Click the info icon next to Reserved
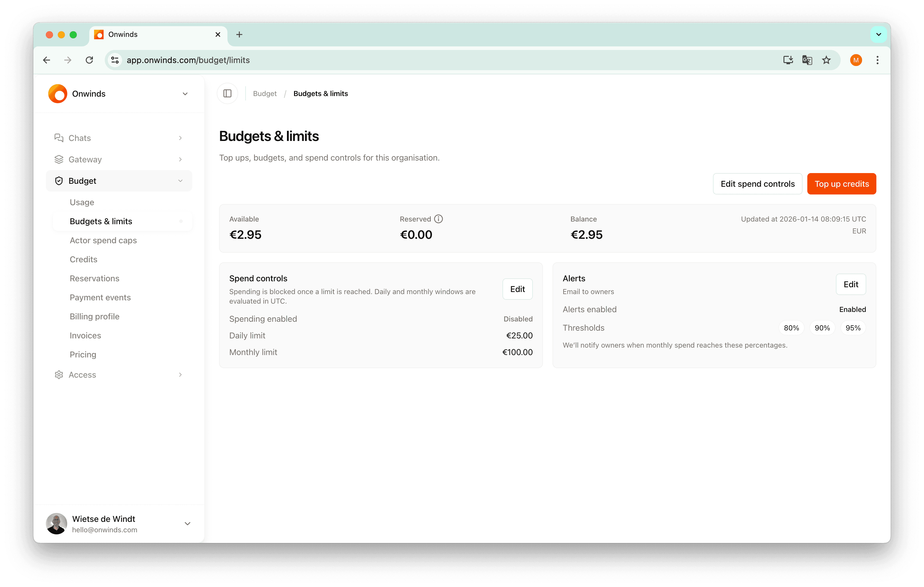This screenshot has height=587, width=924. (x=438, y=219)
